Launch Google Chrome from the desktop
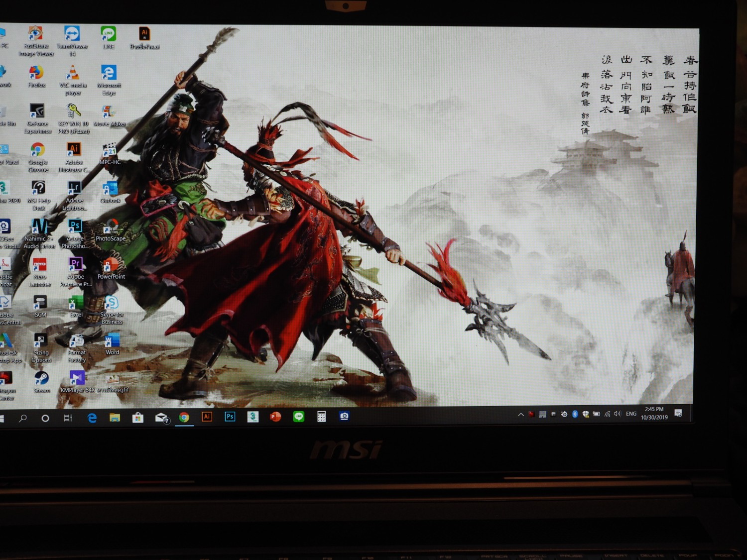 pyautogui.click(x=38, y=157)
